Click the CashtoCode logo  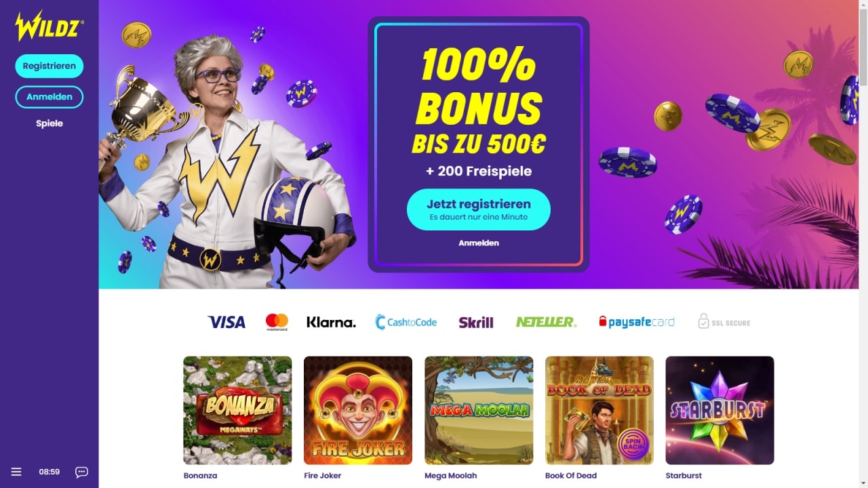point(406,322)
